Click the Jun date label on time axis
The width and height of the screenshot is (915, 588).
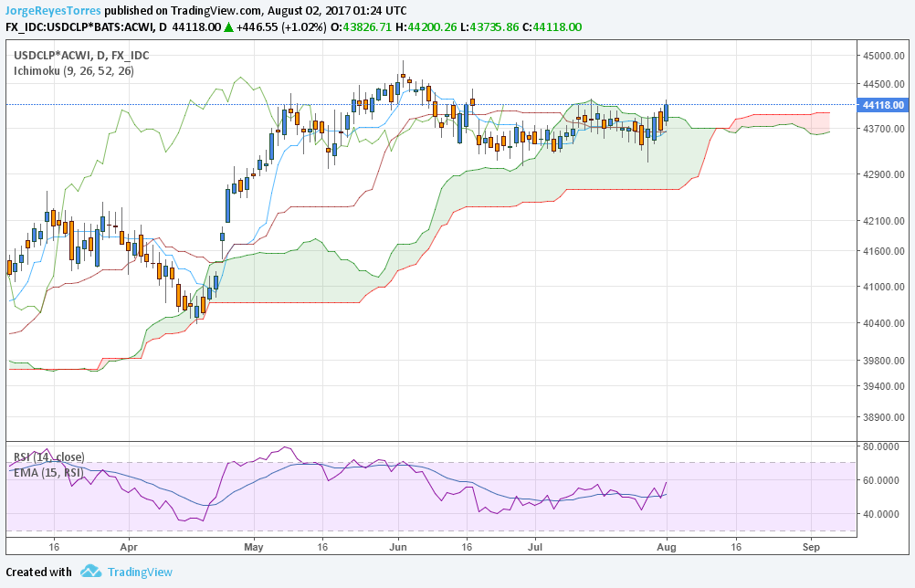(x=398, y=547)
